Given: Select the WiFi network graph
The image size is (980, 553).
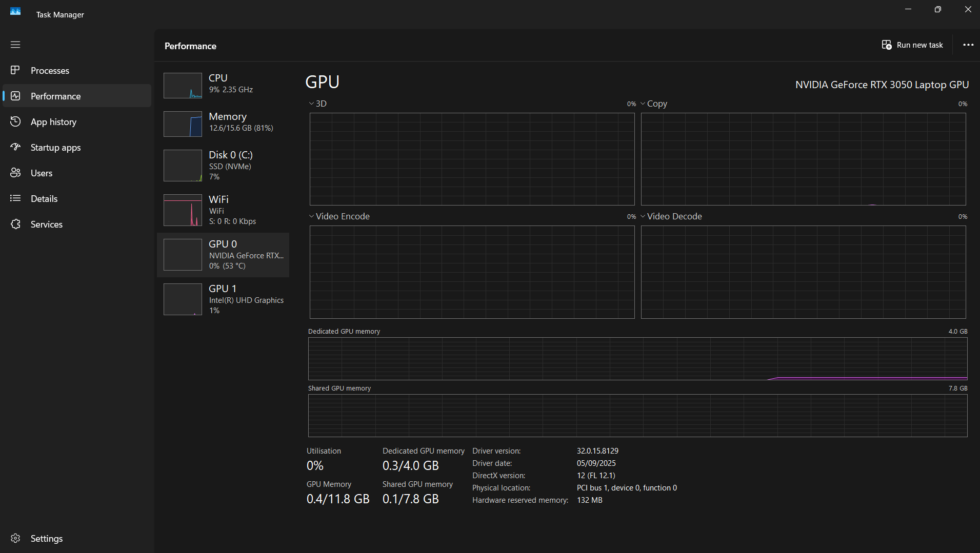Looking at the screenshot, I should pyautogui.click(x=183, y=210).
